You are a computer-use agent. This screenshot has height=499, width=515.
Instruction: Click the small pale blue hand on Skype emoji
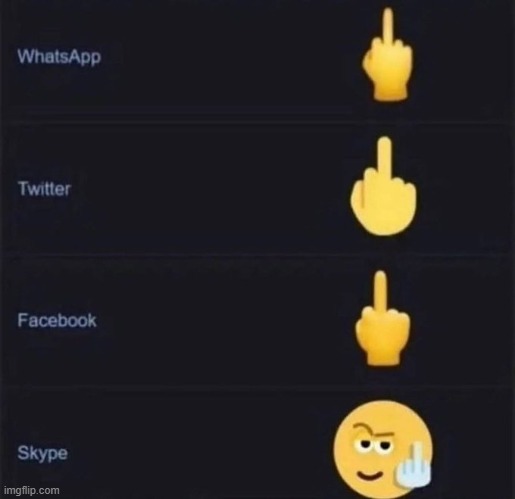413,467
